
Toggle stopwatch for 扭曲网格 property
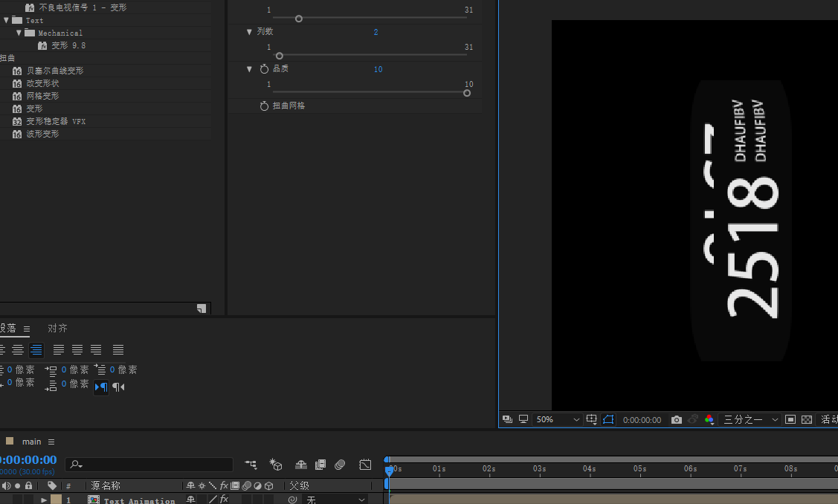coord(264,106)
